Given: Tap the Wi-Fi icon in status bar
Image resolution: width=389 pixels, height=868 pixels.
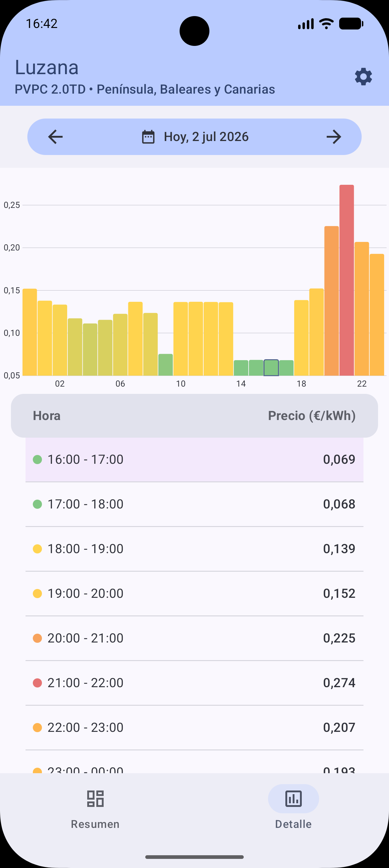Looking at the screenshot, I should coord(326,24).
